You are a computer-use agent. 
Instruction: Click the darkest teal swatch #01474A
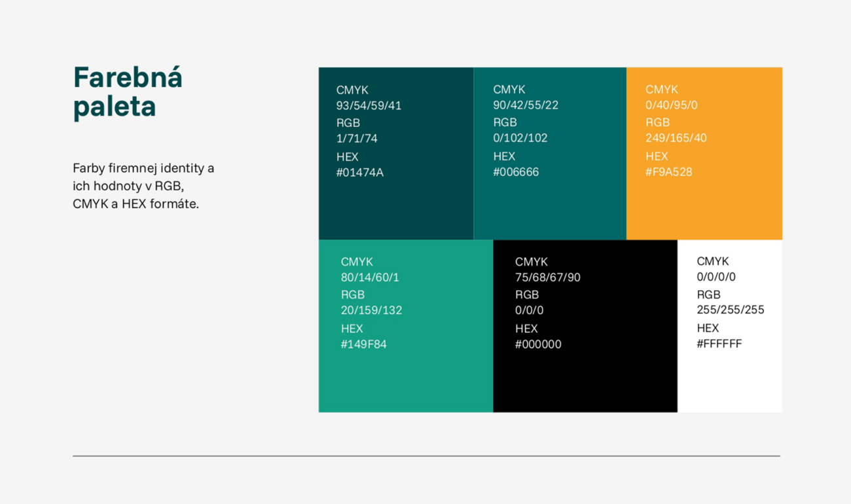click(396, 153)
